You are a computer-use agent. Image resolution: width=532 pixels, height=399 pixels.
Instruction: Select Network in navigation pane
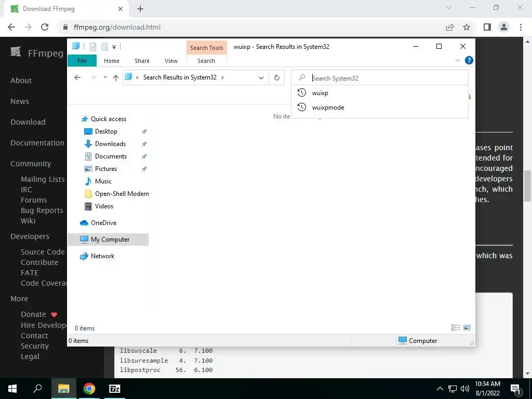click(x=102, y=256)
